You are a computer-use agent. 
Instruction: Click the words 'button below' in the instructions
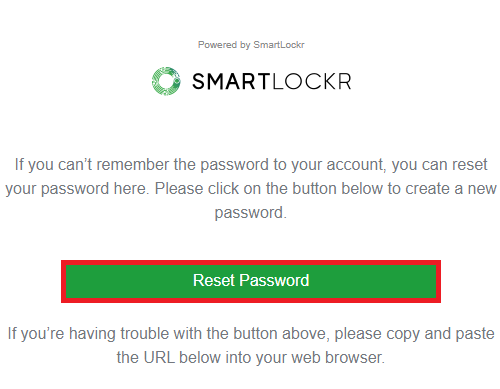[x=338, y=189]
